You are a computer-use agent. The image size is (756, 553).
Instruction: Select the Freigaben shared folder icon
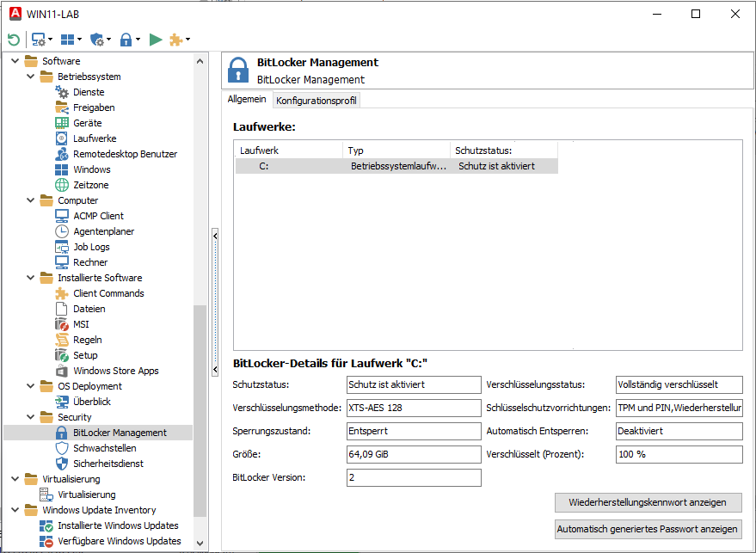[62, 107]
